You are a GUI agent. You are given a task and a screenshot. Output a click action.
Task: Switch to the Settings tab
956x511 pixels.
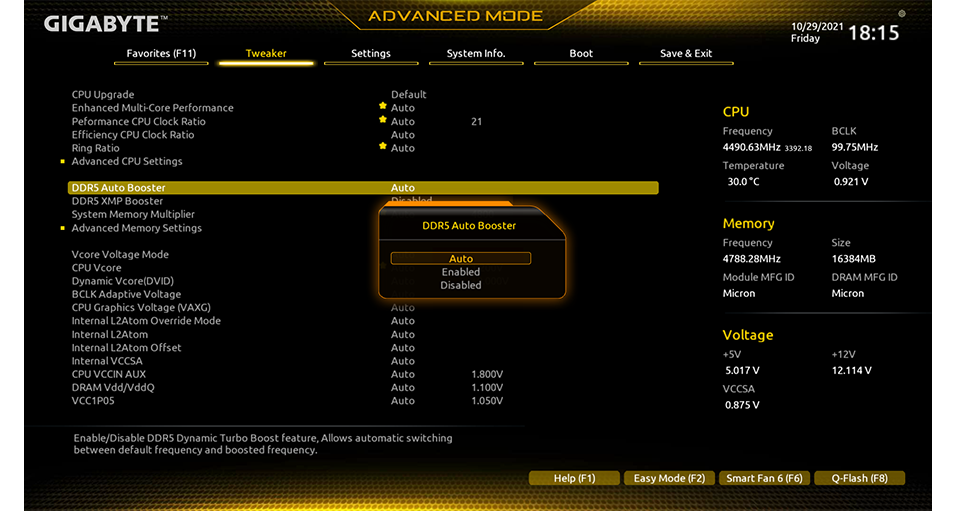coord(371,53)
